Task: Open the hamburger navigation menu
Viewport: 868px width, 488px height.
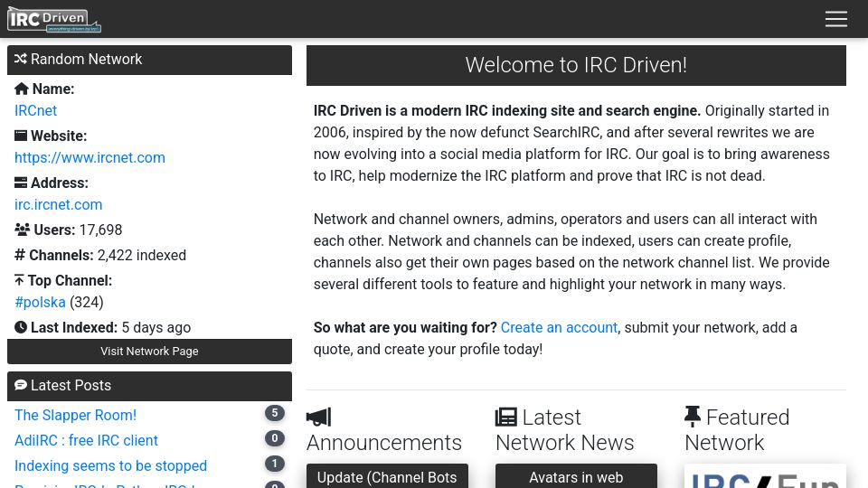Action: 835,19
